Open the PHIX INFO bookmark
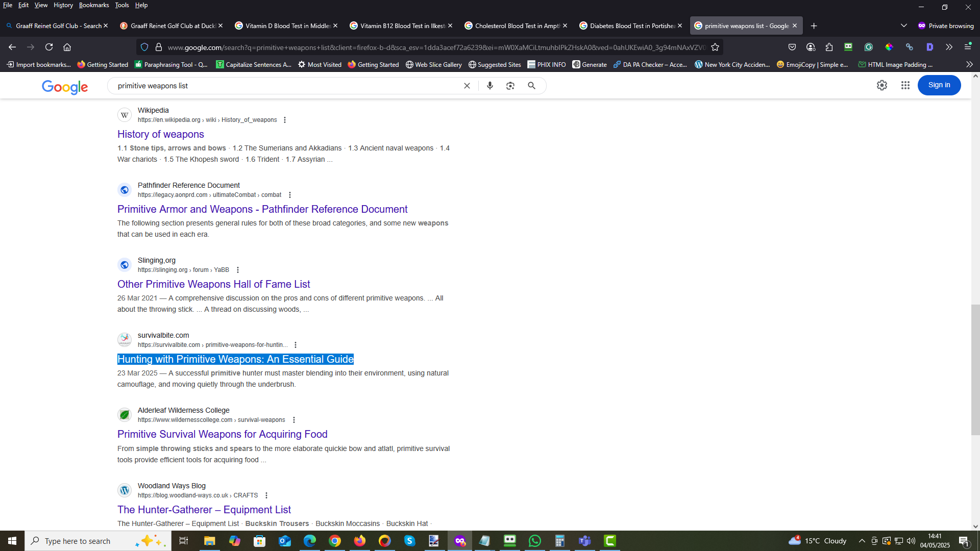The image size is (980, 551). [x=547, y=64]
